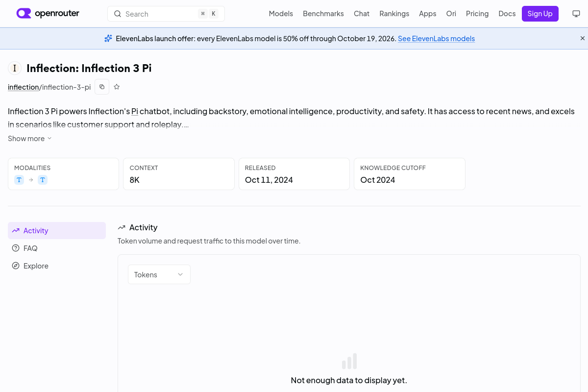
Task: Toggle the theme monitor icon
Action: (x=576, y=14)
